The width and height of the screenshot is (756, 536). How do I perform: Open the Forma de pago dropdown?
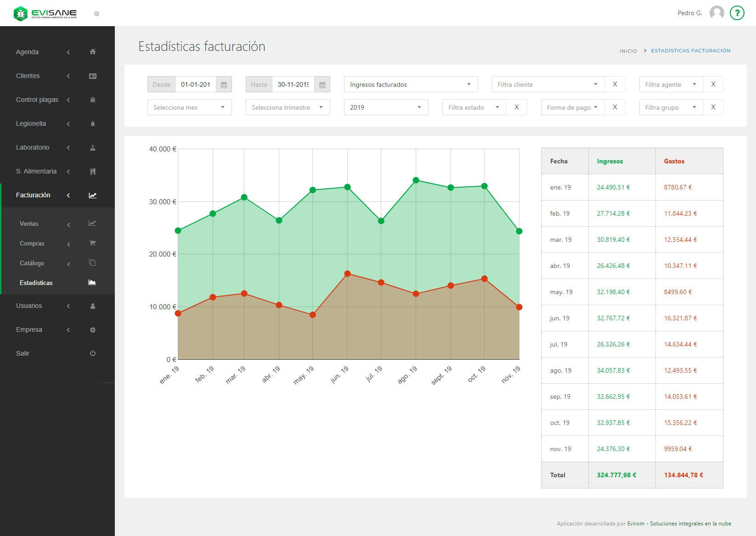[x=572, y=107]
